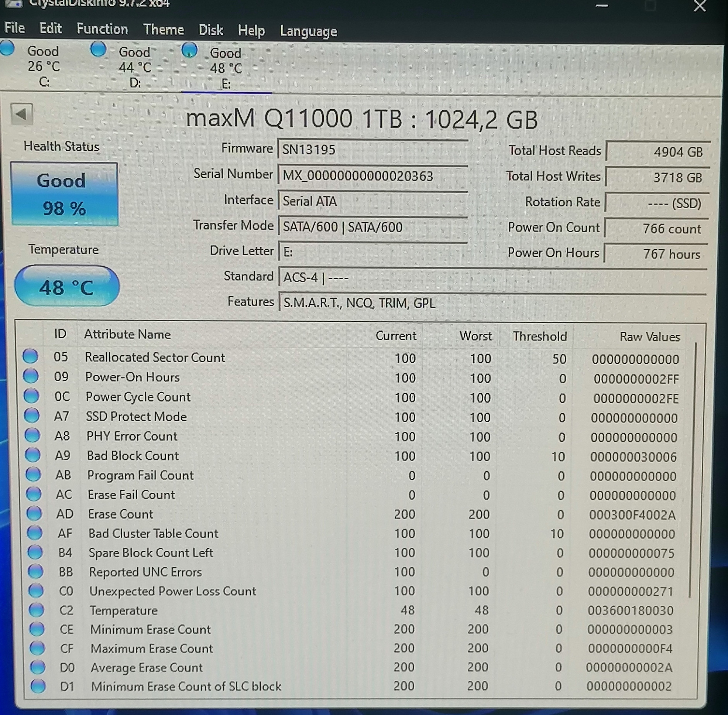728x715 pixels.
Task: Click the status icon for Power Cycle Count
Action: tap(31, 396)
